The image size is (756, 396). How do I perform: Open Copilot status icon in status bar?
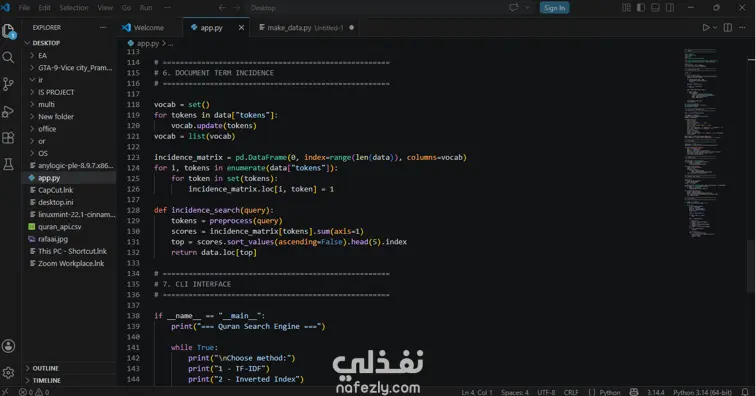coord(634,392)
